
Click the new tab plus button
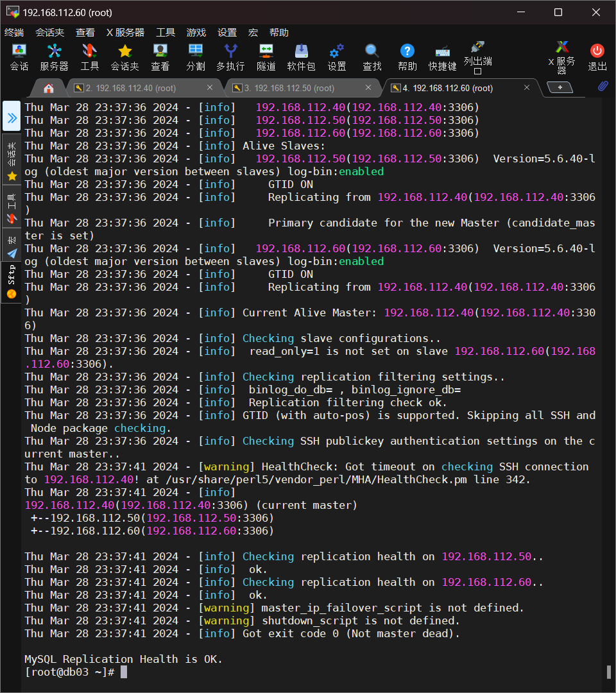click(560, 87)
